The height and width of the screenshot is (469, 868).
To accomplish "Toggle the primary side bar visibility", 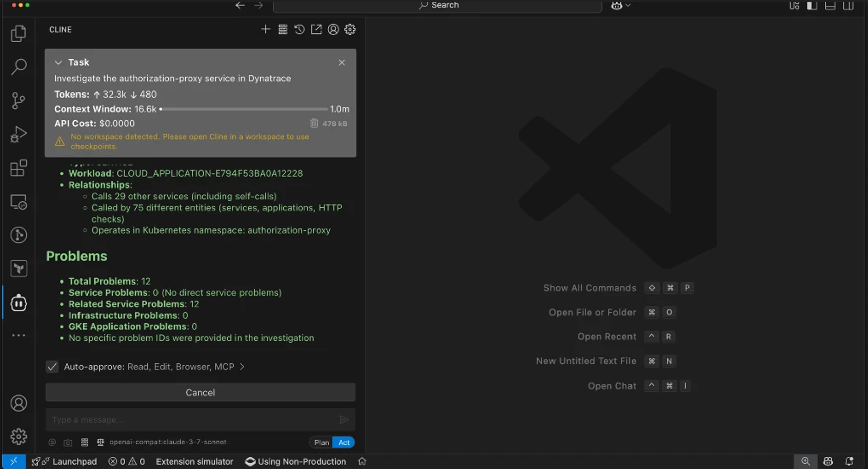I will [812, 5].
